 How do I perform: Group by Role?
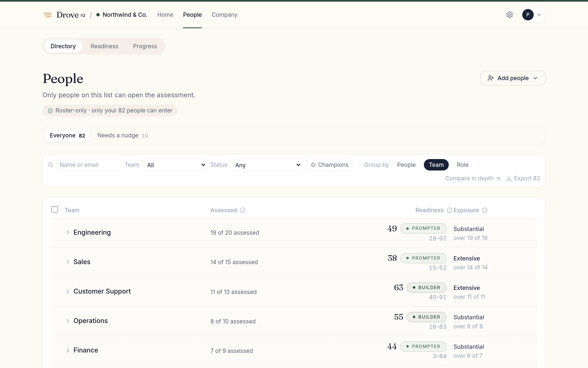[x=463, y=165]
